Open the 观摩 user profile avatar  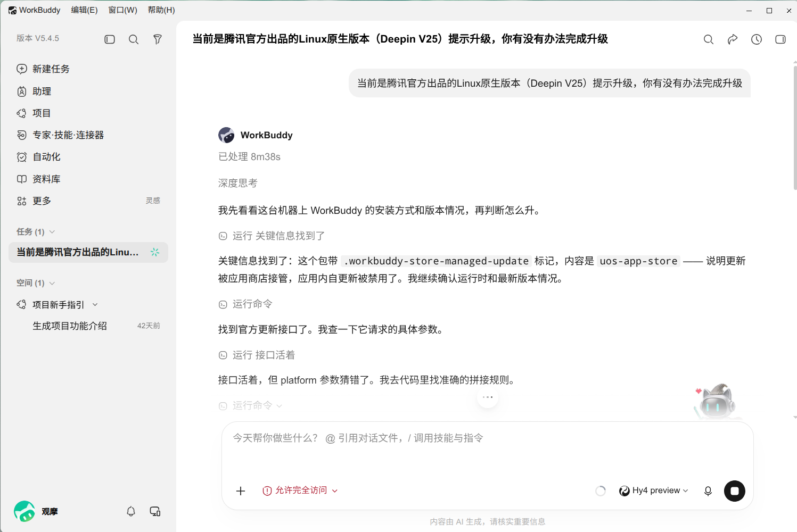(24, 511)
